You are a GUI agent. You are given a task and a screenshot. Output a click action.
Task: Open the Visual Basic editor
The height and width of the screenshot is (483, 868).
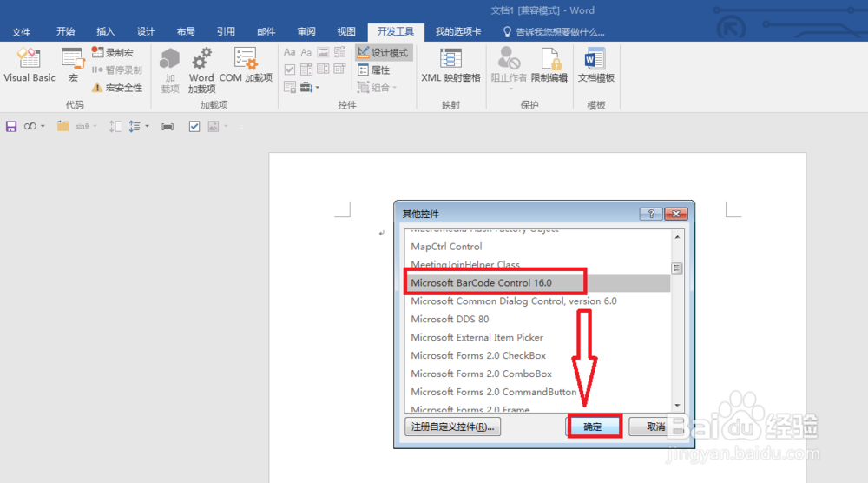[x=30, y=65]
